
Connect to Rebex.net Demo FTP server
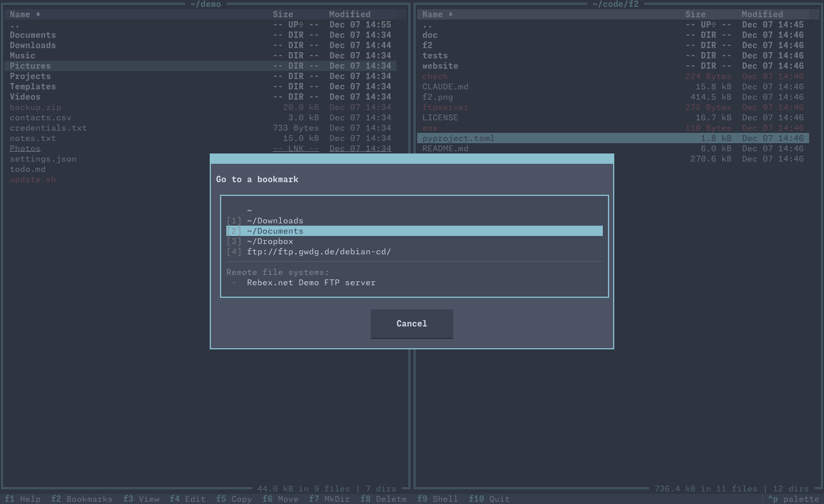tap(311, 282)
